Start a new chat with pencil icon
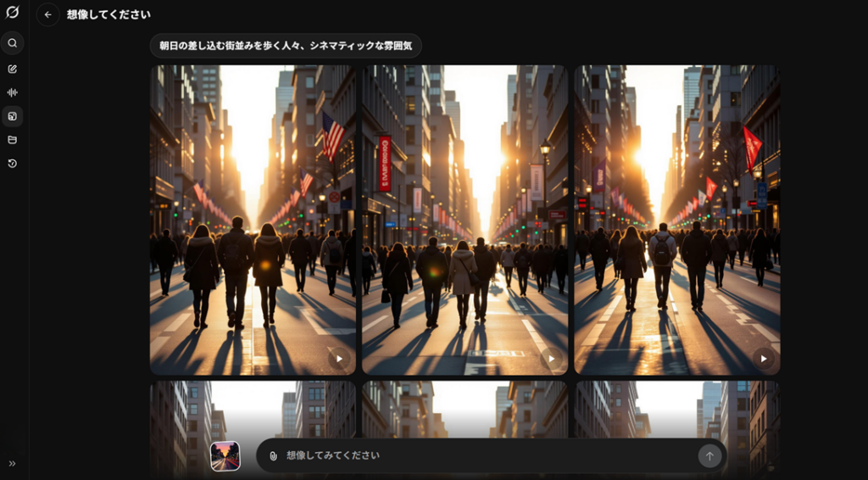868x480 pixels. pos(12,69)
